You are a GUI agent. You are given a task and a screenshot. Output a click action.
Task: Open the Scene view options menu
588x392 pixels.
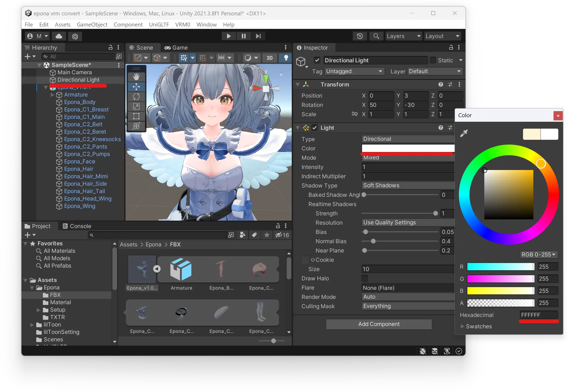tap(286, 47)
